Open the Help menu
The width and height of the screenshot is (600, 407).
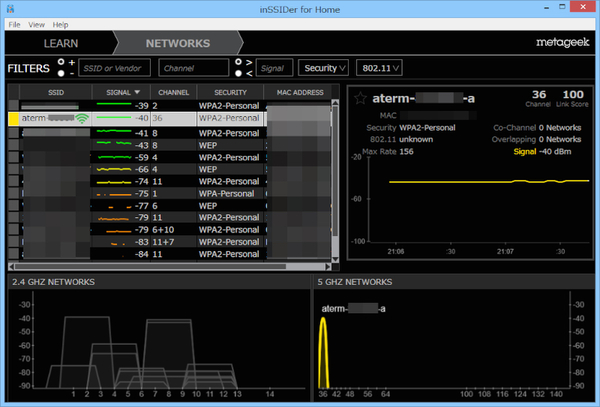tap(61, 23)
